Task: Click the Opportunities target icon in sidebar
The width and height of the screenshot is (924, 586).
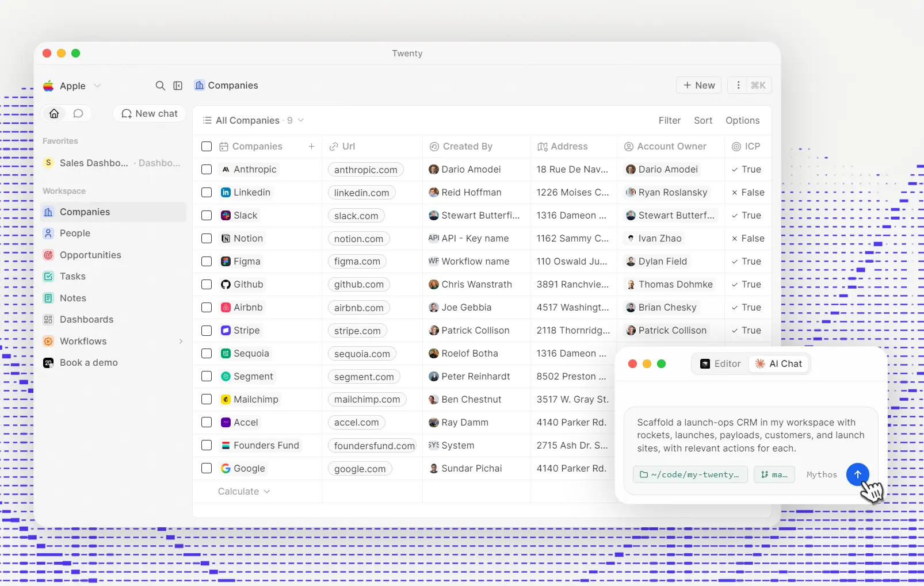Action: click(48, 255)
